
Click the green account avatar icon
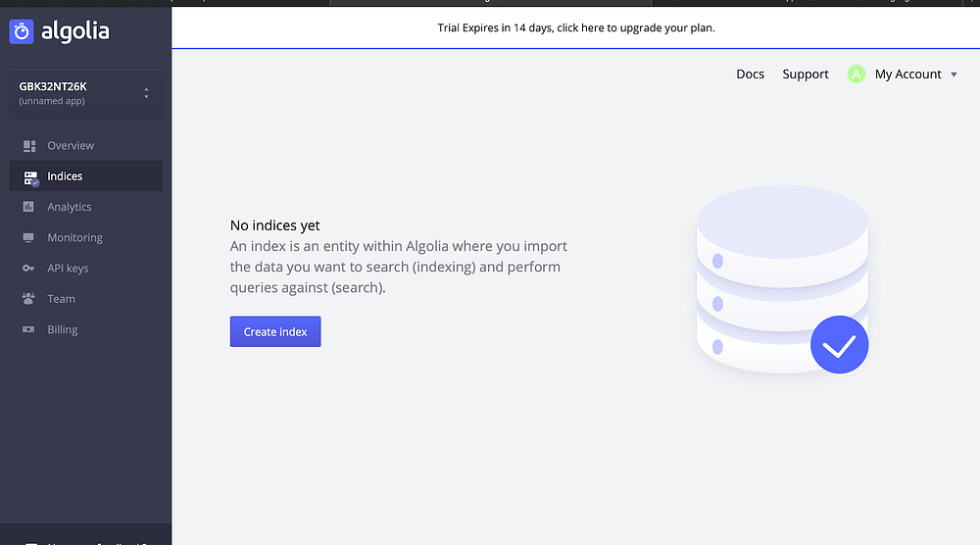tap(857, 74)
